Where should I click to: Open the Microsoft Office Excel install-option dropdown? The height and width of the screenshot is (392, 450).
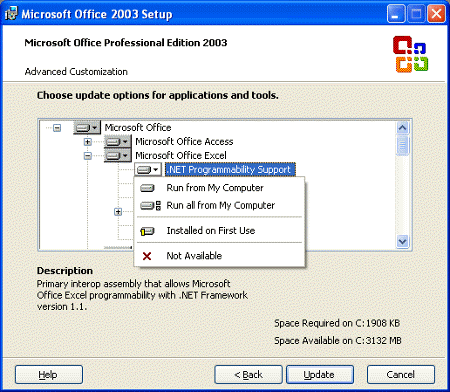click(118, 156)
